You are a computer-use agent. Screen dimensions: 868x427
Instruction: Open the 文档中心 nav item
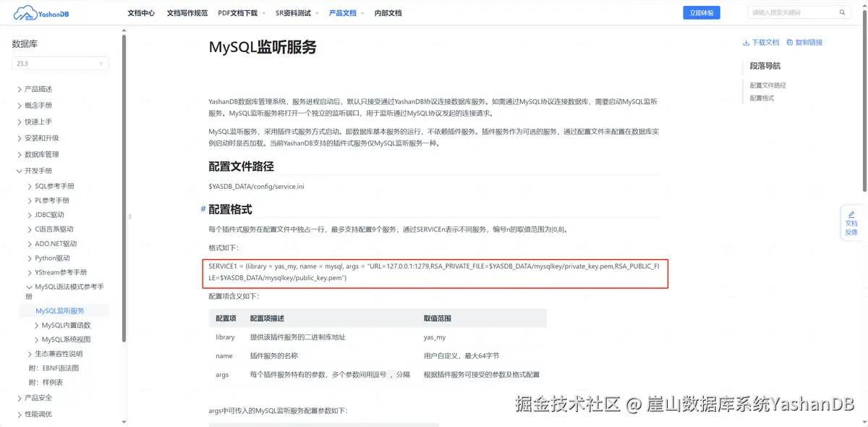141,13
